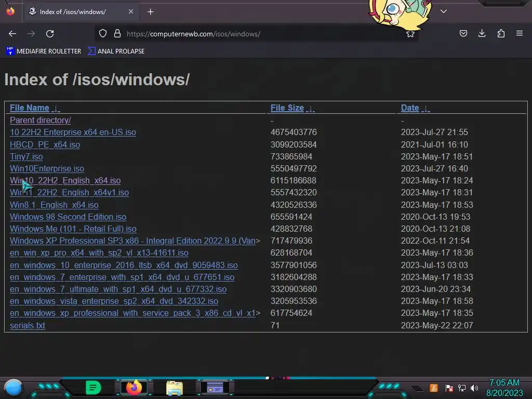
Task: Click Windows 98 Second Edition.iso
Action: (68, 217)
